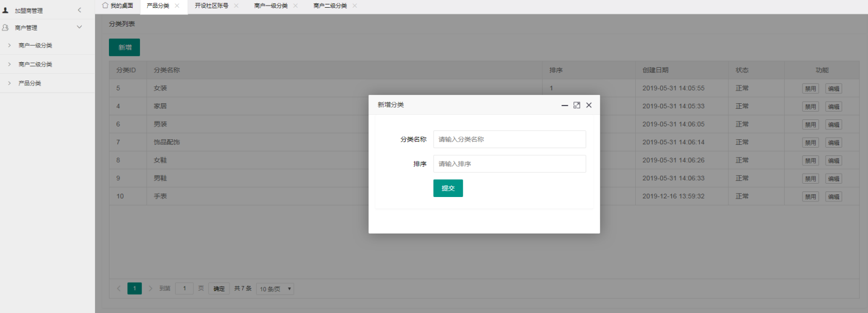Close the 新增分类 dialog
Viewport: 868px width, 313px height.
click(589, 105)
